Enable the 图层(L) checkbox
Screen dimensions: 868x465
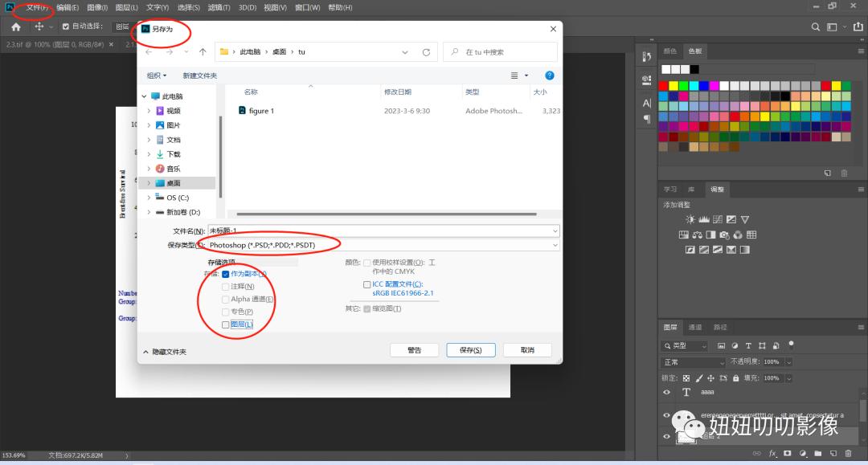tap(226, 324)
